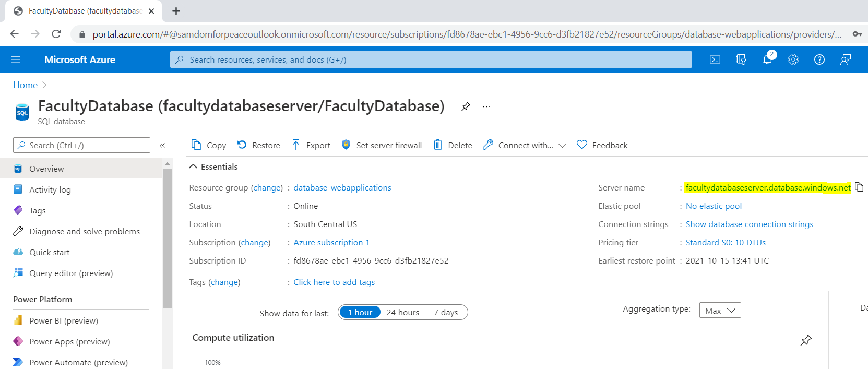Select 1 hour time range

click(360, 312)
